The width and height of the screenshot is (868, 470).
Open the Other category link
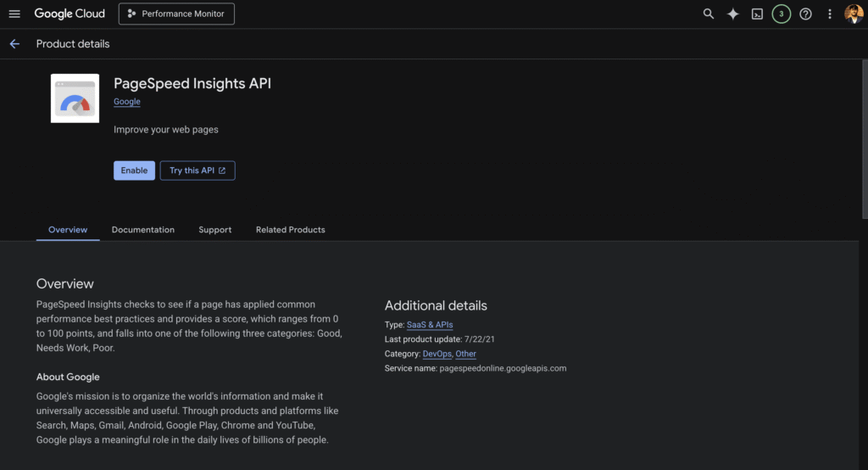pos(465,354)
